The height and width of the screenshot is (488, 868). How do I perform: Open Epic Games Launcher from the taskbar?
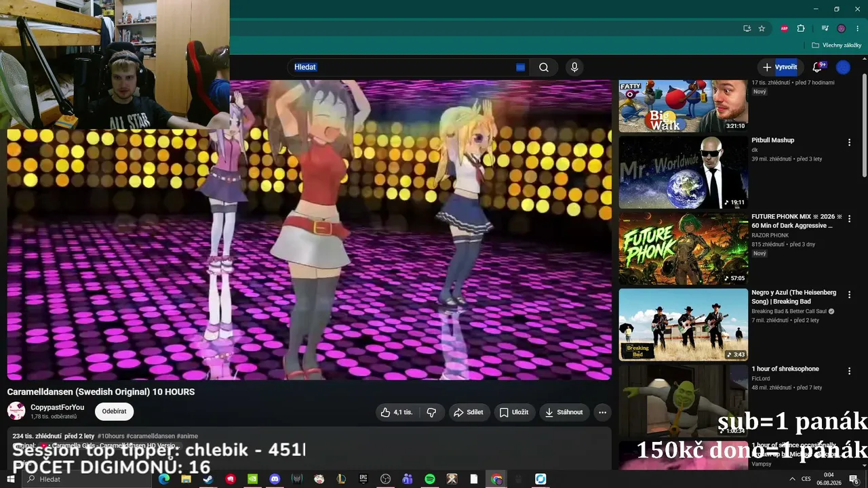[363, 479]
